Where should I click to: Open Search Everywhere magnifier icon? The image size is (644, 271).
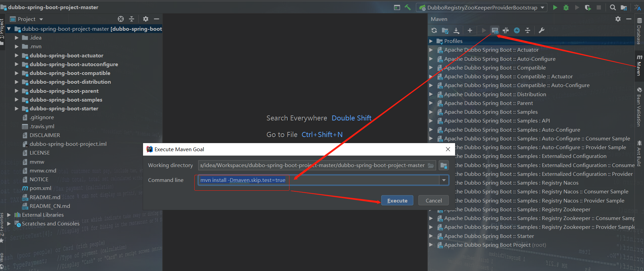coord(613,7)
